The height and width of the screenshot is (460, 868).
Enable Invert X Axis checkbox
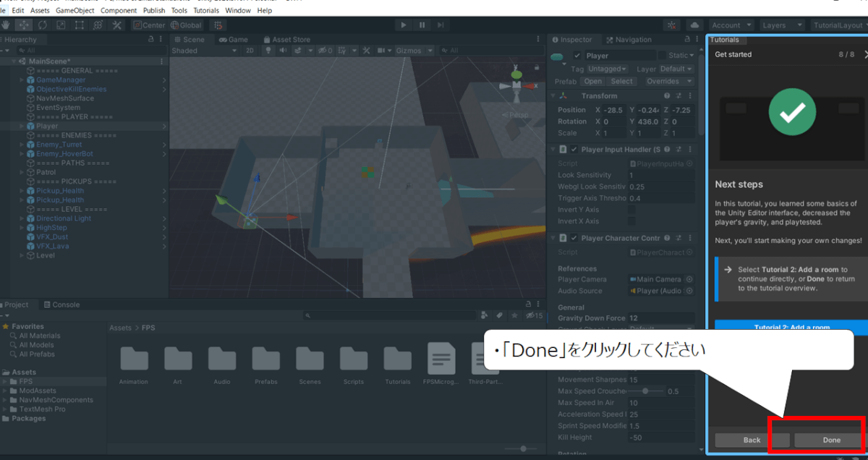pyautogui.click(x=631, y=221)
